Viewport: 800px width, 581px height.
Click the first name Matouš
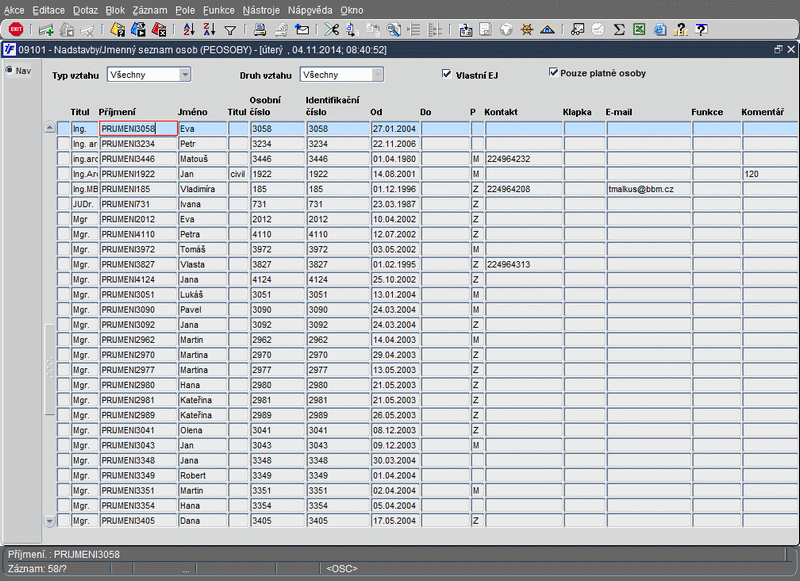coord(203,159)
